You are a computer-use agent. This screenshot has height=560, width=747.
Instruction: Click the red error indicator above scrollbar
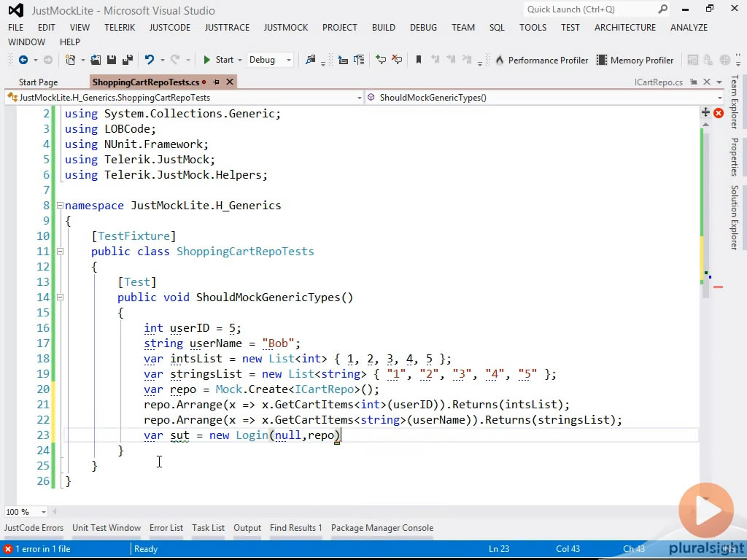point(719,113)
